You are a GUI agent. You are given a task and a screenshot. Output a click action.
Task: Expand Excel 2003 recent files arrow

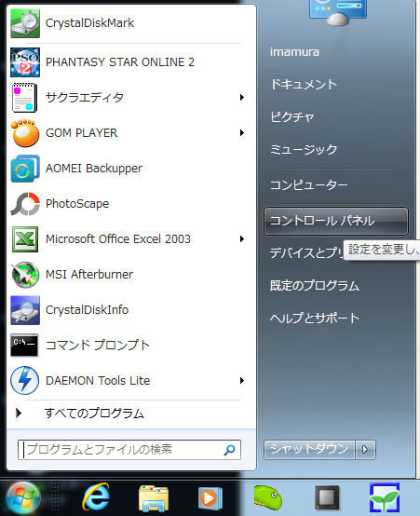click(x=242, y=239)
